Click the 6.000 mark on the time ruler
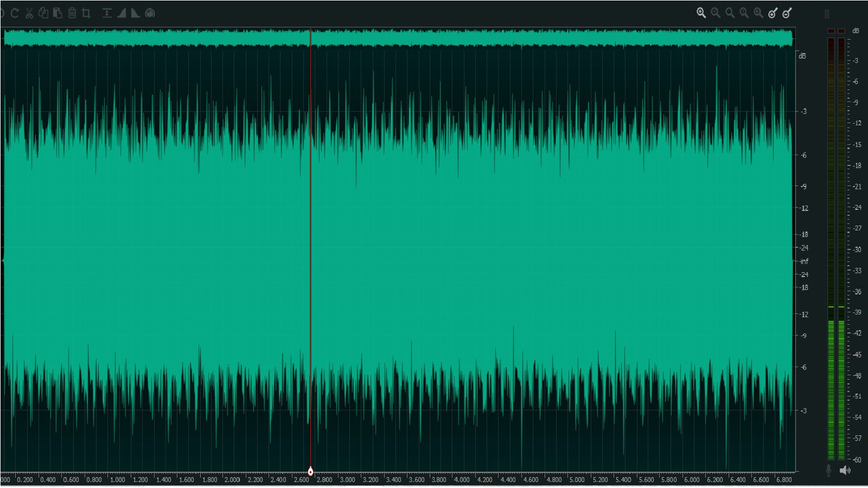Viewport: 868px width, 488px height. [691, 480]
